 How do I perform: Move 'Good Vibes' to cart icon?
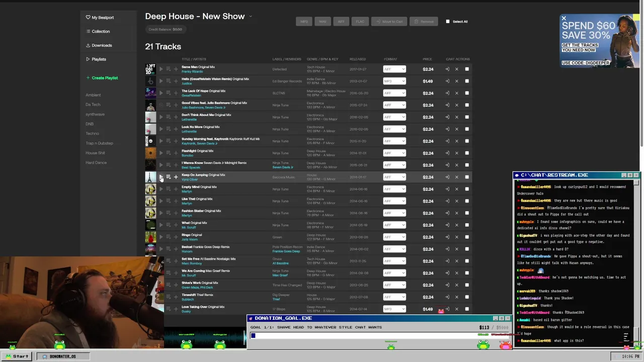(x=447, y=105)
